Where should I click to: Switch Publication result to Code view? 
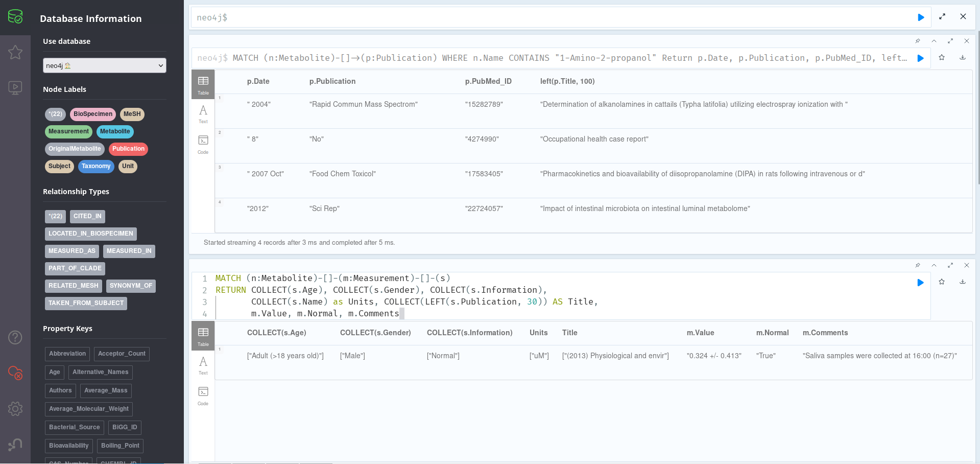tap(203, 145)
